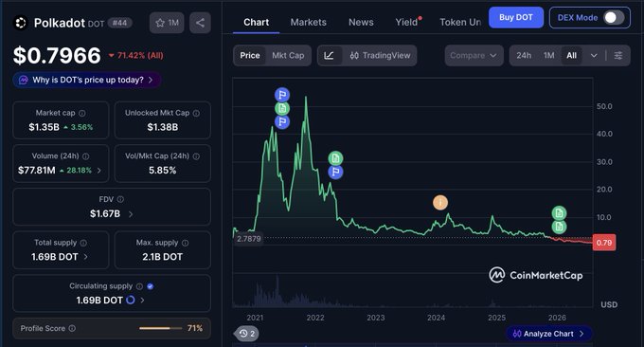
Task: Open Profile Score info icon
Action: [72, 328]
